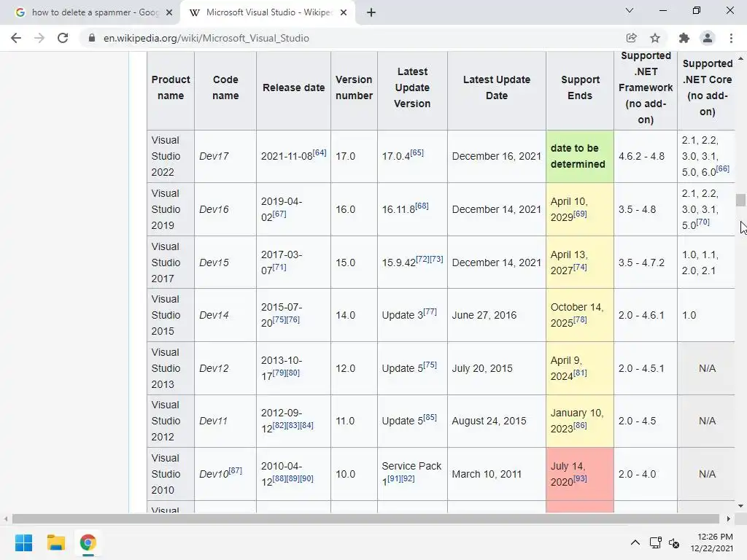
Task: Show hidden system tray icons
Action: point(635,542)
